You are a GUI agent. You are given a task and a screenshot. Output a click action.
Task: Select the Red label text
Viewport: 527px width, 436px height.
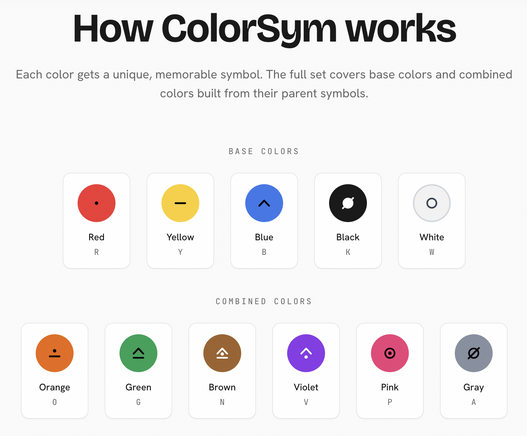point(96,237)
